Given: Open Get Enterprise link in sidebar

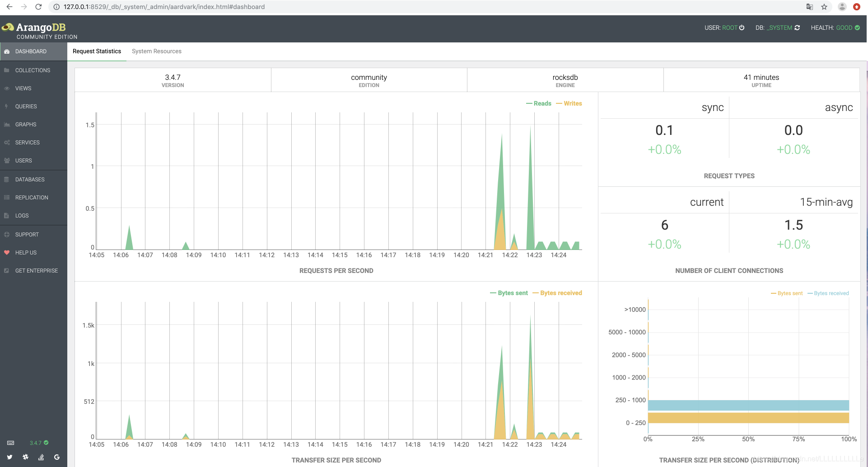Looking at the screenshot, I should click(x=33, y=271).
